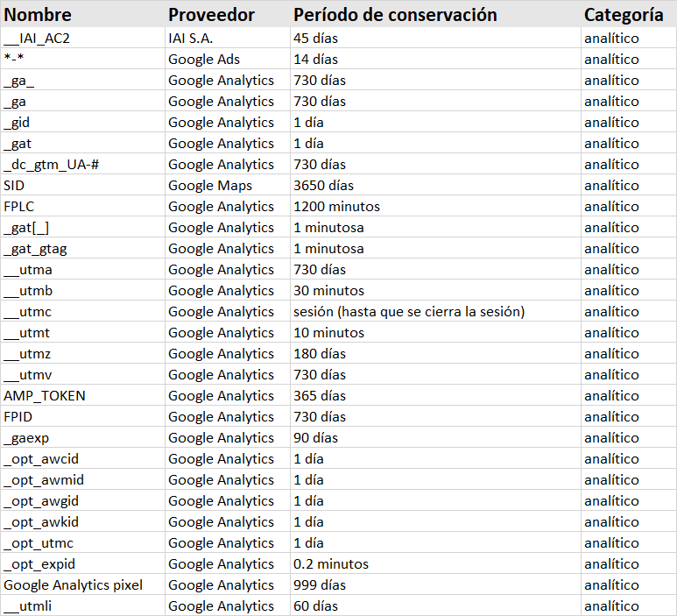Select the FPLC cookie name cell
Image resolution: width=677 pixels, height=616 pixels.
(x=21, y=207)
